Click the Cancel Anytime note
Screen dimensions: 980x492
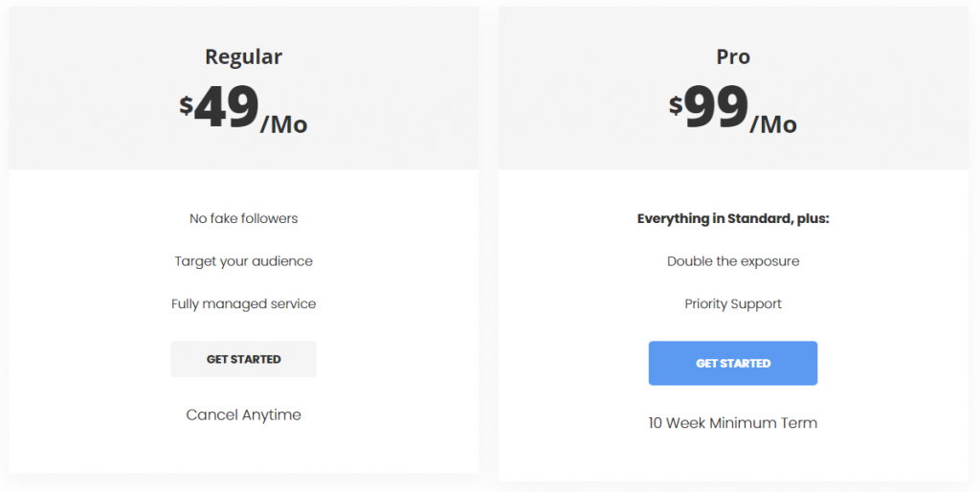[244, 415]
